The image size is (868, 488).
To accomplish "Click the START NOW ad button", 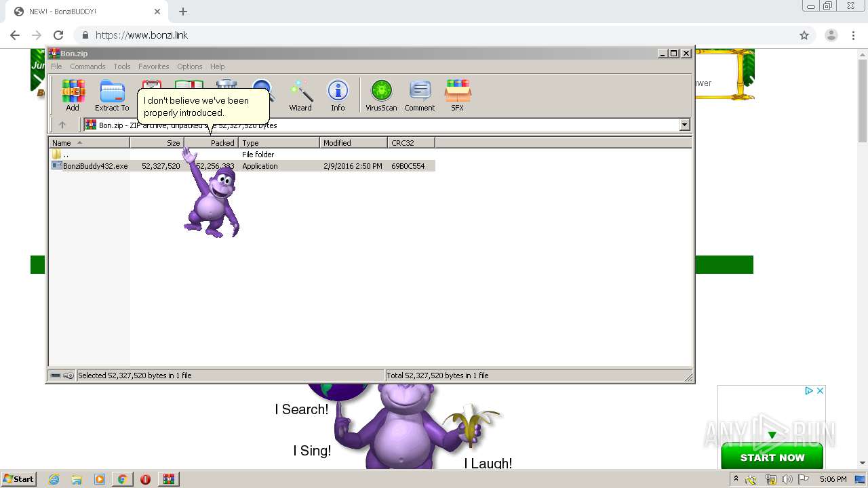I will [772, 457].
